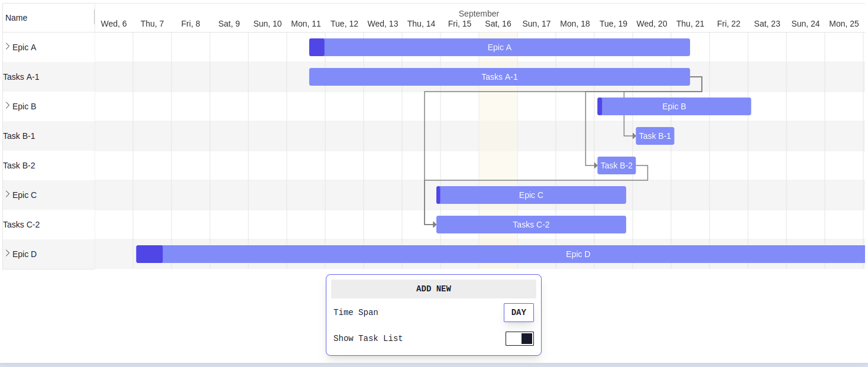Select Tasks A-1 in the name list
Viewport: 868px width, 367px height.
click(21, 77)
